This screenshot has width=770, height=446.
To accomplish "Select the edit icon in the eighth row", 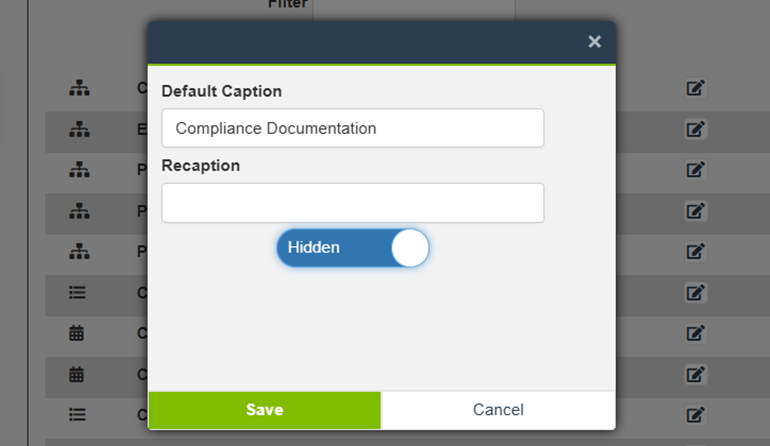I will [696, 374].
